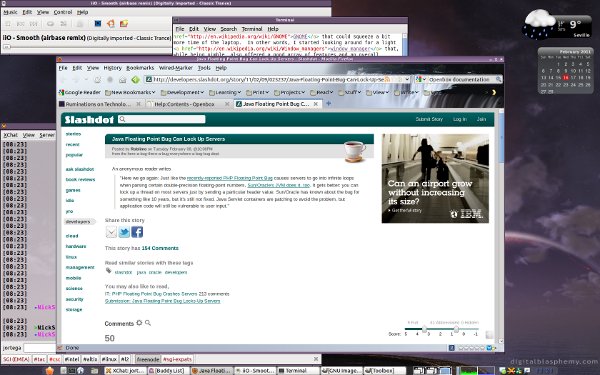Click the Submit Story link
The width and height of the screenshot is (600, 375).
pyautogui.click(x=429, y=119)
